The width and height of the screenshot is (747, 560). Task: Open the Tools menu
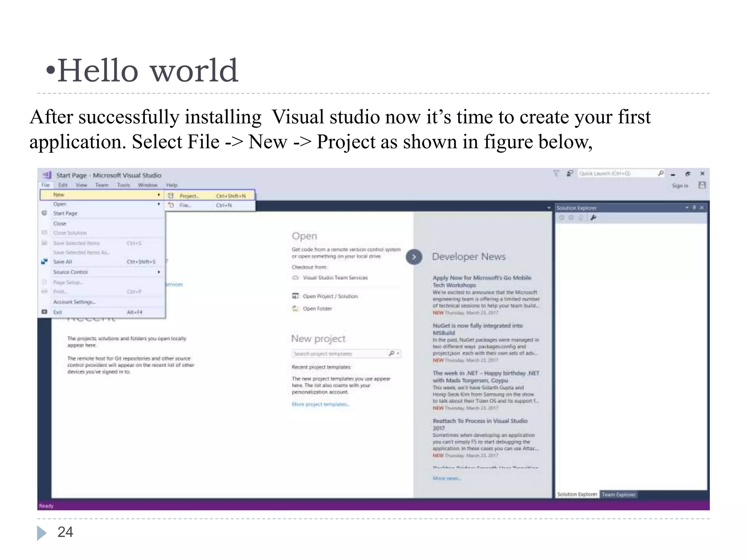[x=123, y=185]
